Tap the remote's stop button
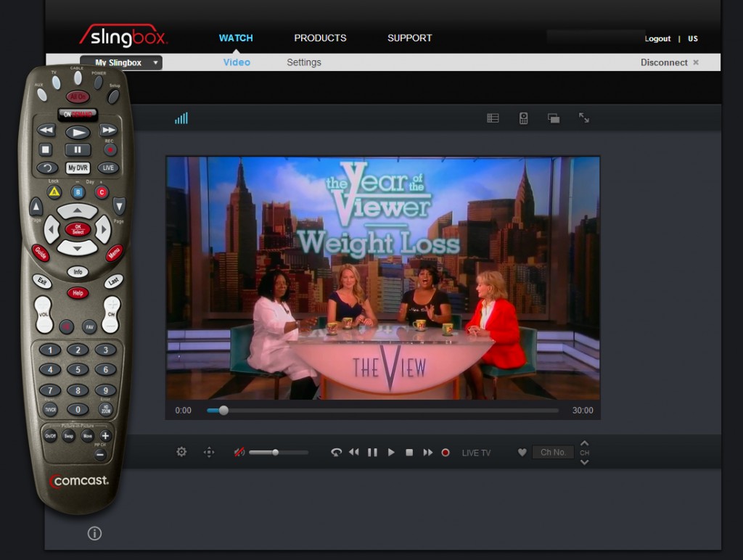 coord(46,149)
